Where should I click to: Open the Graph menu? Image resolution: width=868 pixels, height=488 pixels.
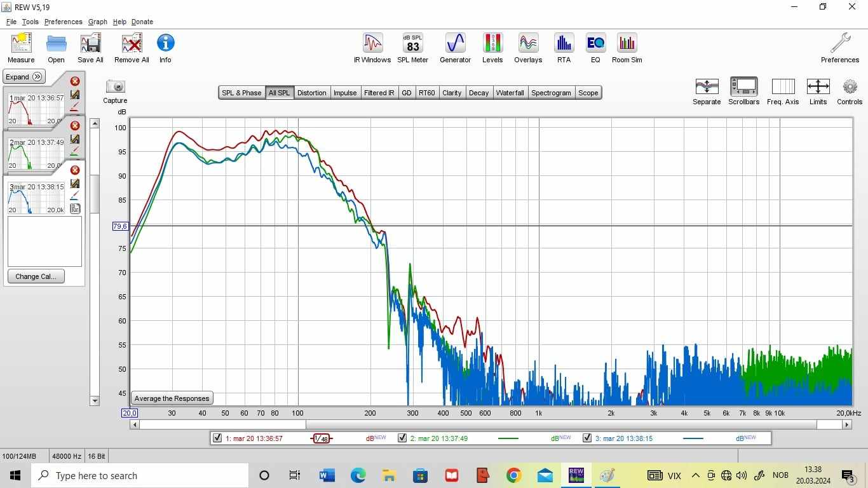(98, 22)
